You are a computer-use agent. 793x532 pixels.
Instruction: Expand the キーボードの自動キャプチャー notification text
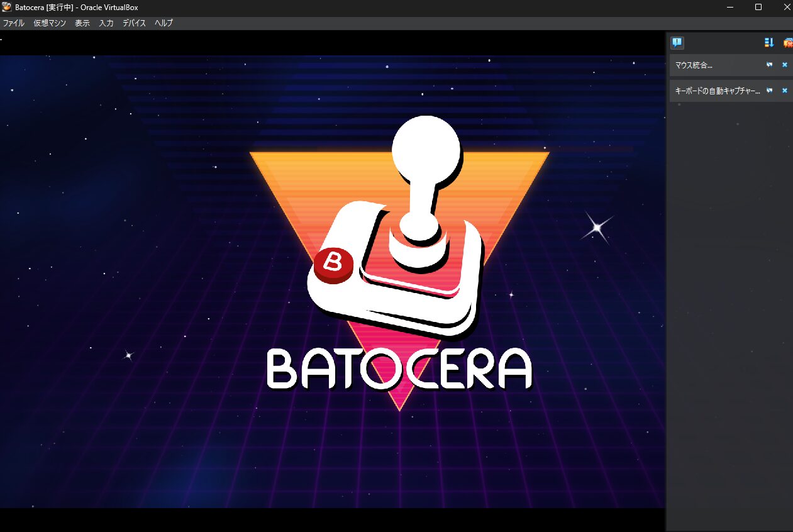point(717,91)
